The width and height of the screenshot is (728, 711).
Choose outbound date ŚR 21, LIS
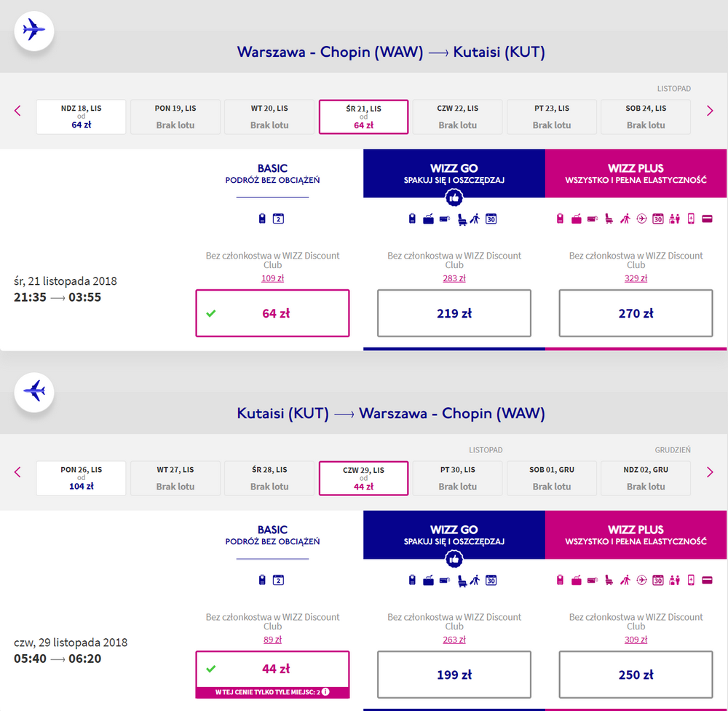(x=363, y=117)
